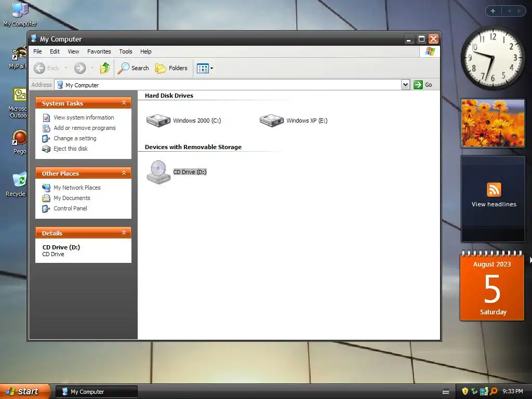Image resolution: width=532 pixels, height=399 pixels.
Task: Open the View menu
Action: [73, 51]
